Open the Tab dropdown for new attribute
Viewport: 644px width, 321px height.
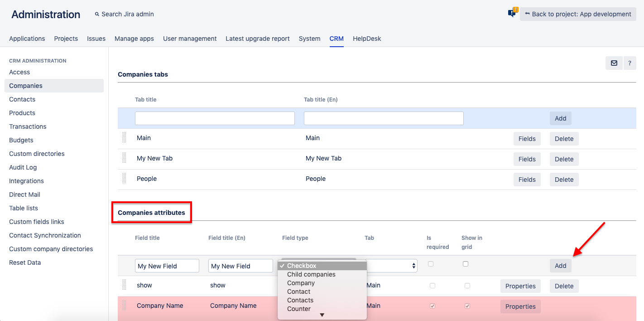[392, 266]
